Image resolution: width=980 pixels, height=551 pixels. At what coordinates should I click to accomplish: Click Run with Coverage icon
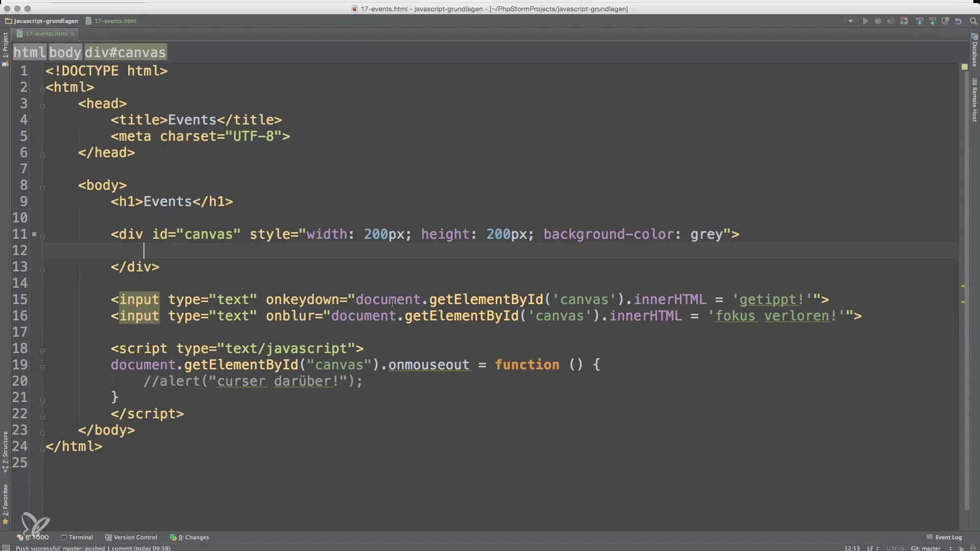891,21
